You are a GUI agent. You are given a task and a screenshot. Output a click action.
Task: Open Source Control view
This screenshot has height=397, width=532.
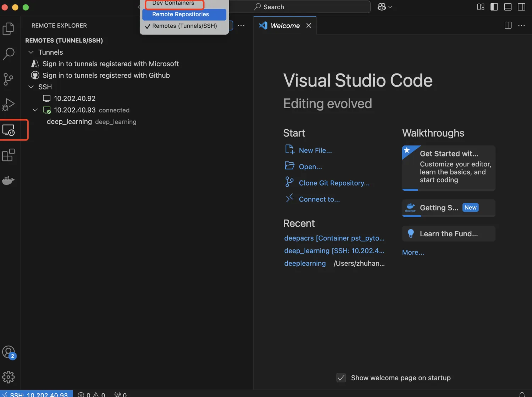point(9,79)
